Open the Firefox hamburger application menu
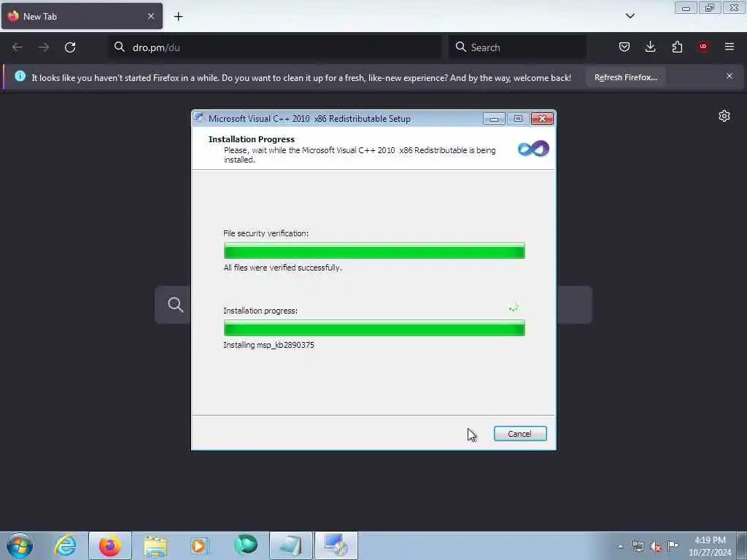747x560 pixels. point(729,47)
